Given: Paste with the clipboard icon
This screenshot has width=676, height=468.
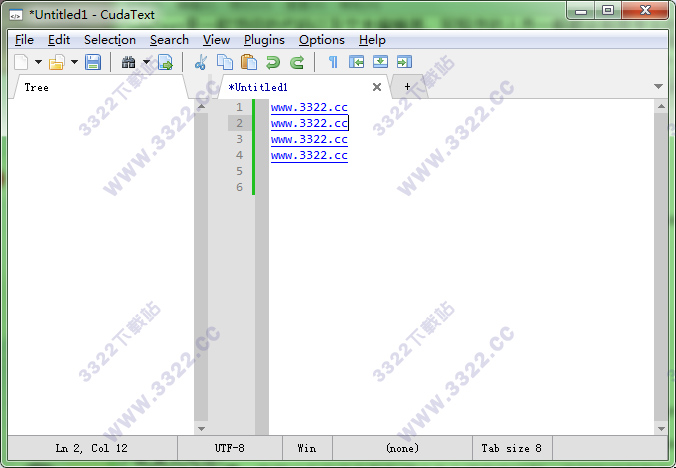Looking at the screenshot, I should tap(249, 62).
